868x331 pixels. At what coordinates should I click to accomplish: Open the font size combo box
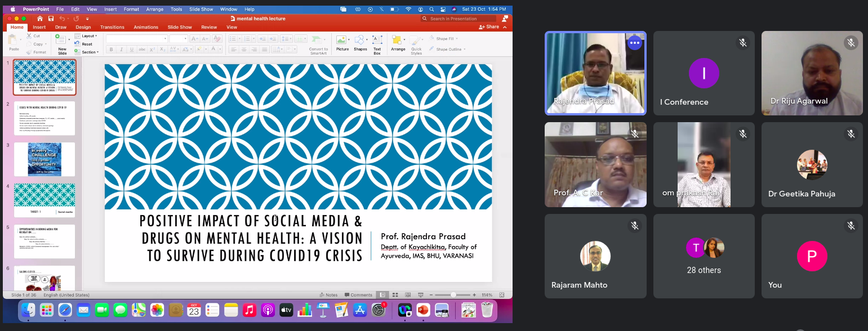click(x=179, y=38)
